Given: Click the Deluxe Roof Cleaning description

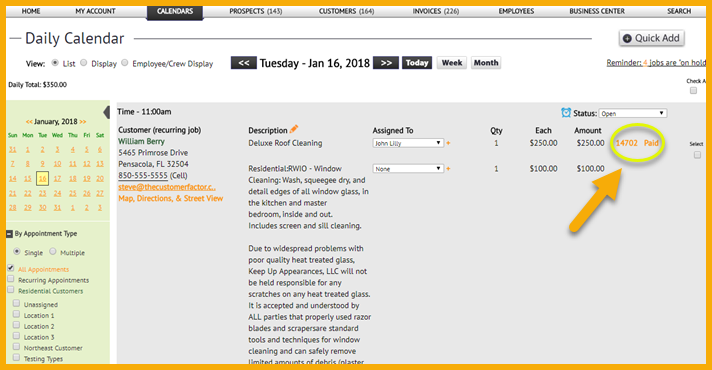Looking at the screenshot, I should (x=285, y=143).
